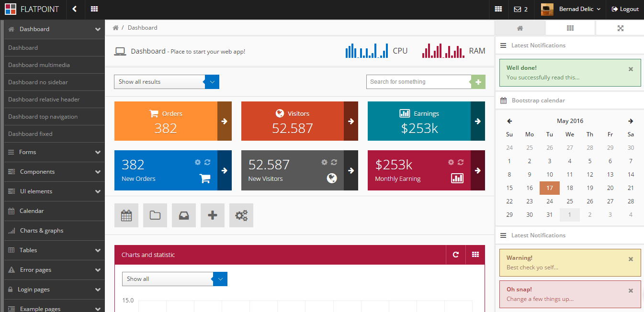Screen dimensions: 644x312
Task: Select May 17 in the calendar
Action: (x=550, y=188)
